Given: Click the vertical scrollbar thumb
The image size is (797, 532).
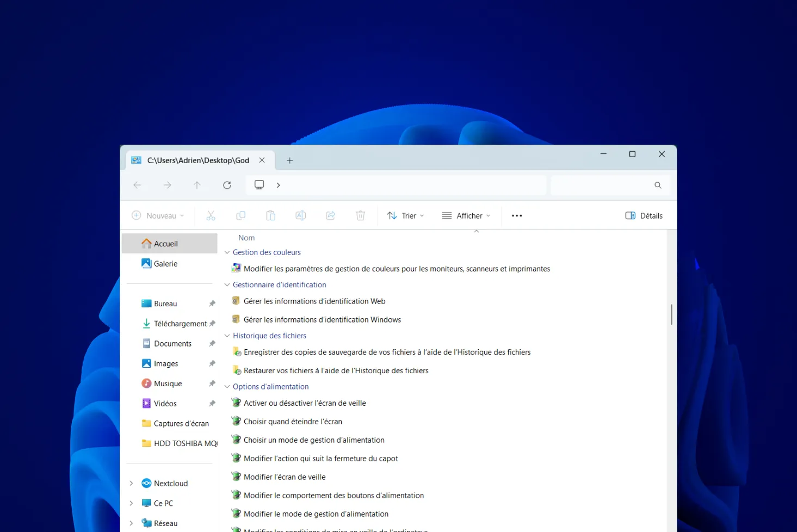Looking at the screenshot, I should 671,314.
